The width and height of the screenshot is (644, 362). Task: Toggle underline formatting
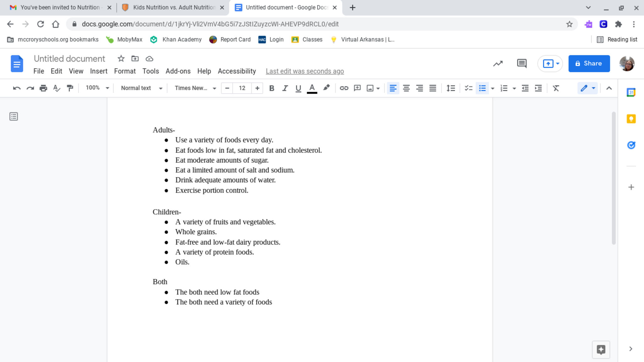pyautogui.click(x=298, y=88)
